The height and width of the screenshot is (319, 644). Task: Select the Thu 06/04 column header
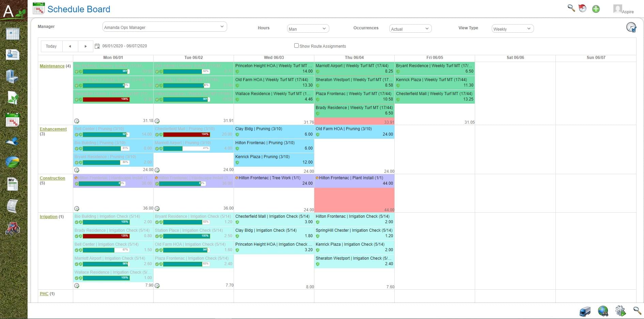[354, 58]
